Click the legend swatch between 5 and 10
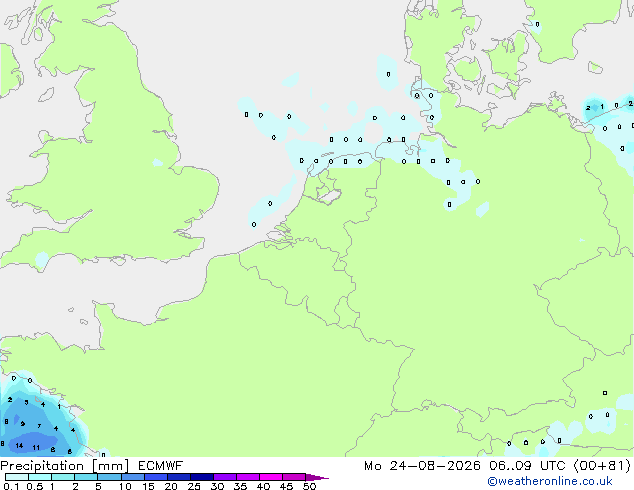This screenshot has height=490, width=634. coord(110,477)
